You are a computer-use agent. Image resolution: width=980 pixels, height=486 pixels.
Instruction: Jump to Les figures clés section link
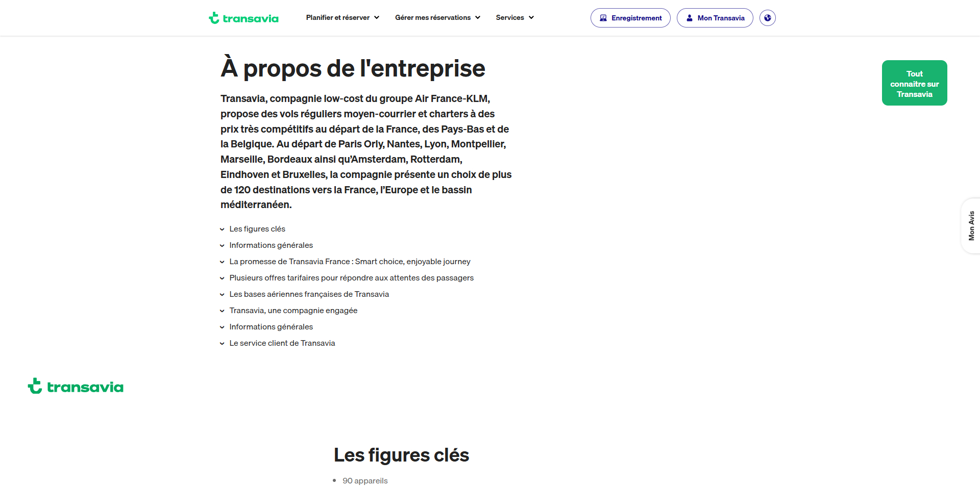[257, 229]
